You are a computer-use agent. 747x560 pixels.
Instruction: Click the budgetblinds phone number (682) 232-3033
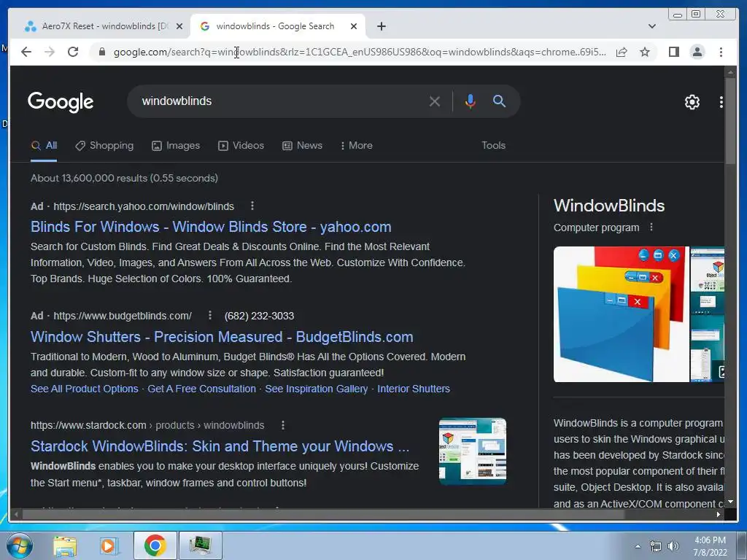259,316
